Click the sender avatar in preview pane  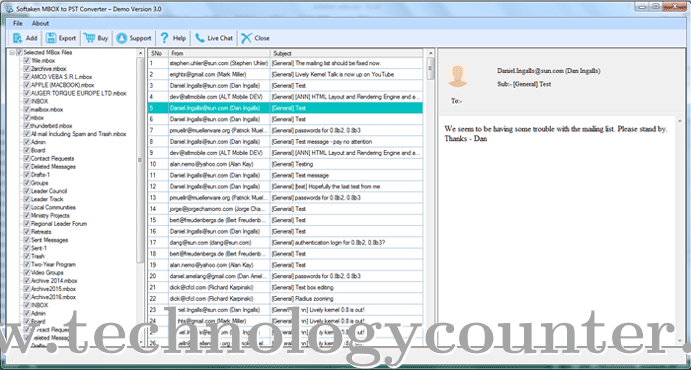point(458,75)
